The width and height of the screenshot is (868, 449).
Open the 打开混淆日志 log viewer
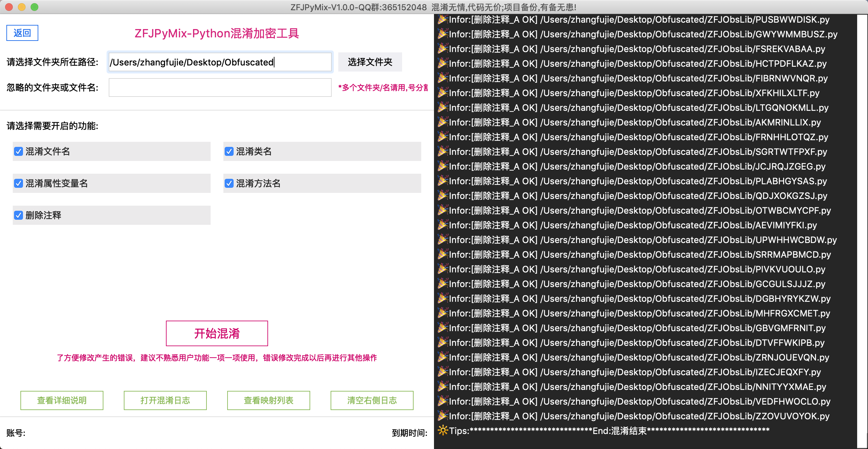point(165,400)
